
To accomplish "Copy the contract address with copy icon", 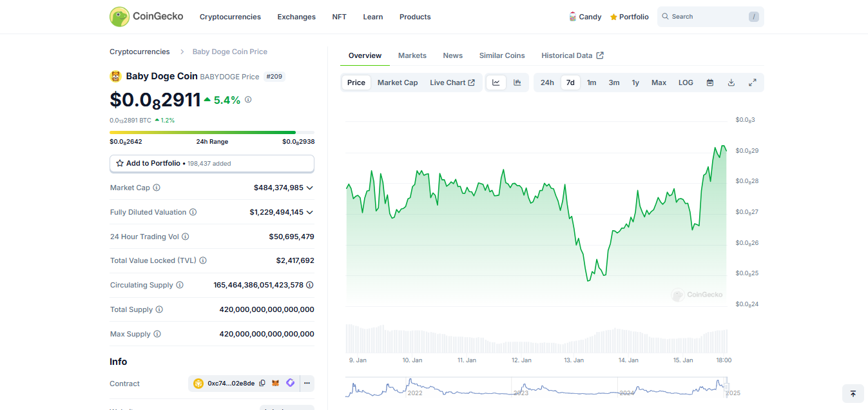I will [262, 384].
